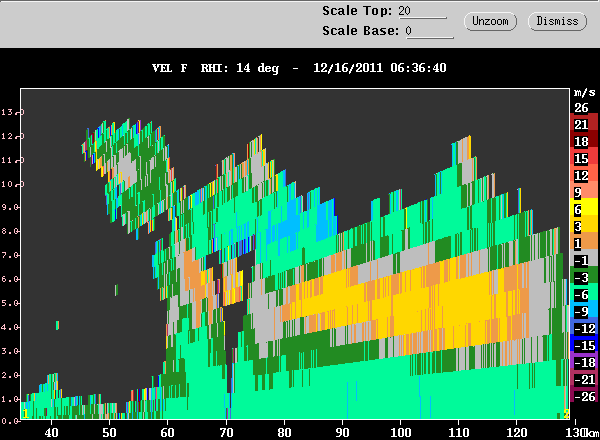
Task: Click the 70 km range axis label
Action: pos(226,432)
